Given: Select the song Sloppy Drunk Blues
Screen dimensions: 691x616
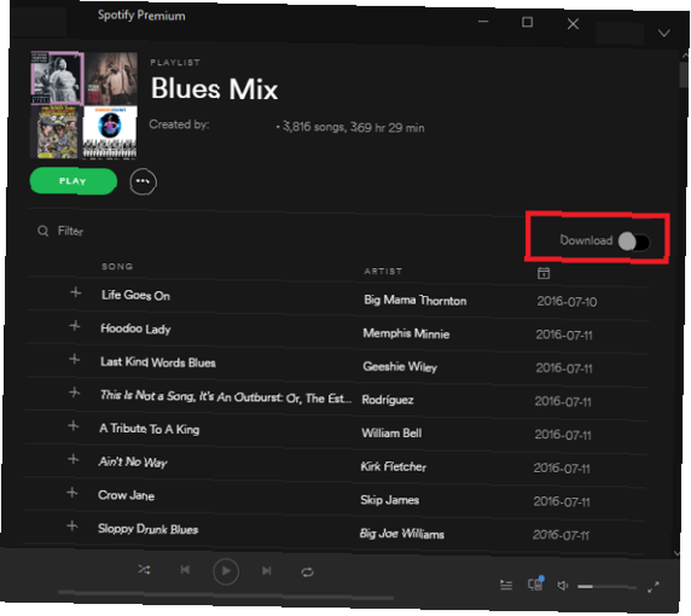Looking at the screenshot, I should pos(149,529).
